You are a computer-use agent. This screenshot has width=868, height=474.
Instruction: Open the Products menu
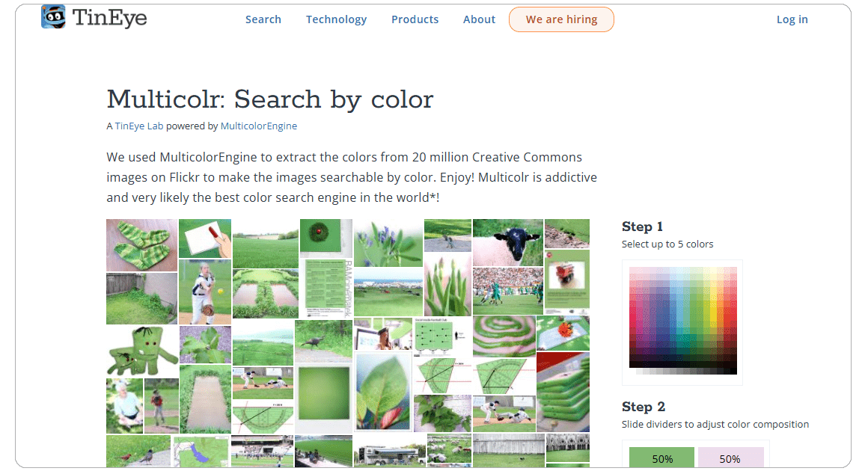tap(415, 19)
